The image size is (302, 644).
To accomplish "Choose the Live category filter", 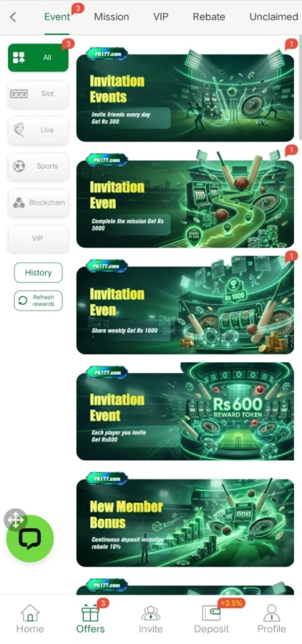I will (x=38, y=130).
